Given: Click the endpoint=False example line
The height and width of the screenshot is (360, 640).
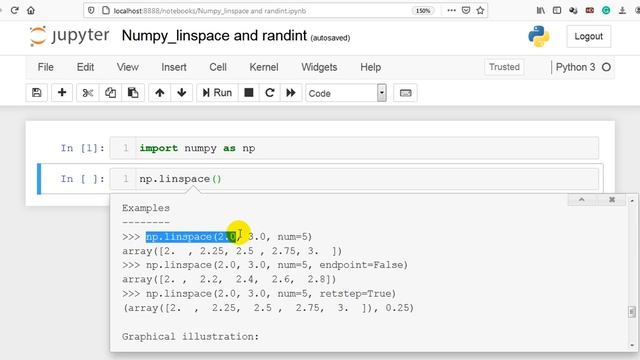Looking at the screenshot, I should click(x=264, y=265).
